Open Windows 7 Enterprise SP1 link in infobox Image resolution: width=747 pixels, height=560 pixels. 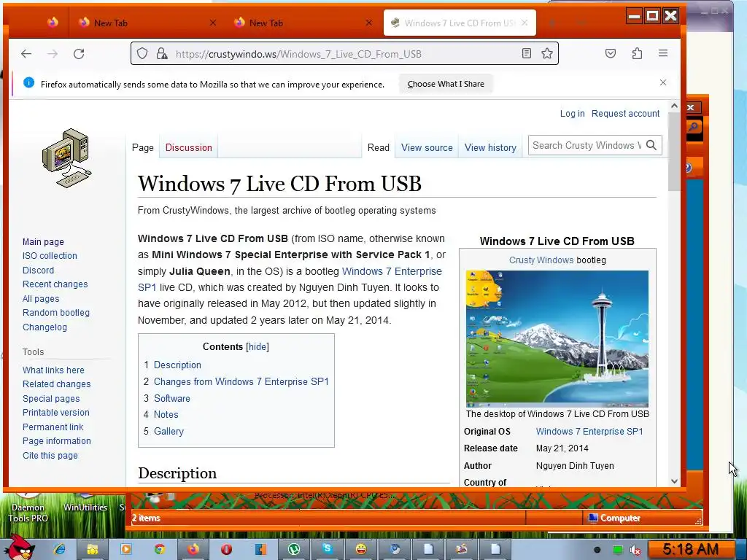pos(589,432)
